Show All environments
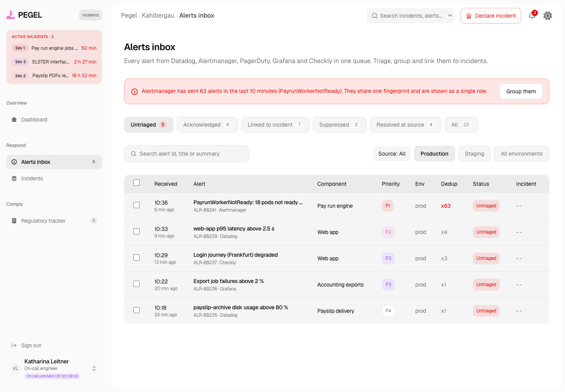This screenshot has width=565, height=392. pos(522,154)
